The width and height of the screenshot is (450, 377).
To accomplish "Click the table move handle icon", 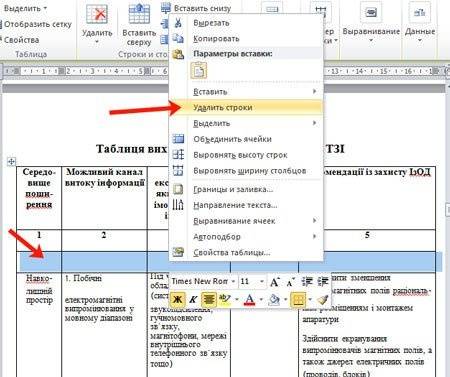I will click(x=11, y=162).
